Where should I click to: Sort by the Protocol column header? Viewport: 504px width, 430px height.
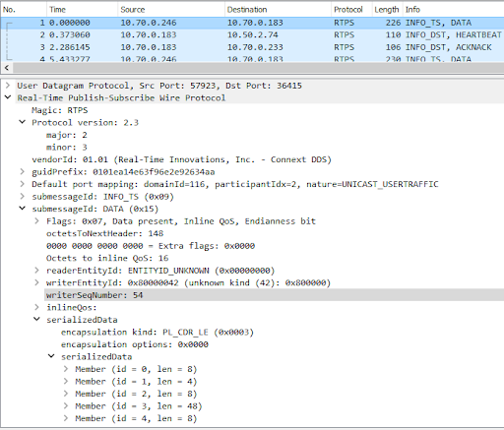pyautogui.click(x=351, y=10)
